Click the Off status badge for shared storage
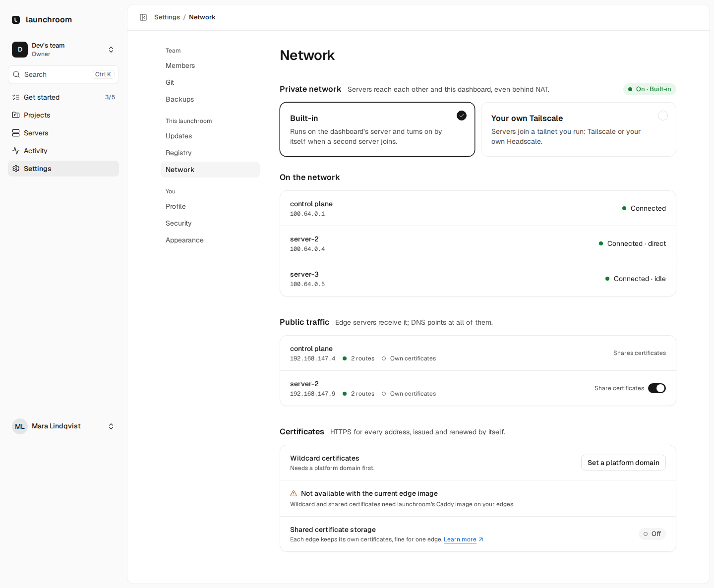The height and width of the screenshot is (588, 714). click(x=652, y=534)
